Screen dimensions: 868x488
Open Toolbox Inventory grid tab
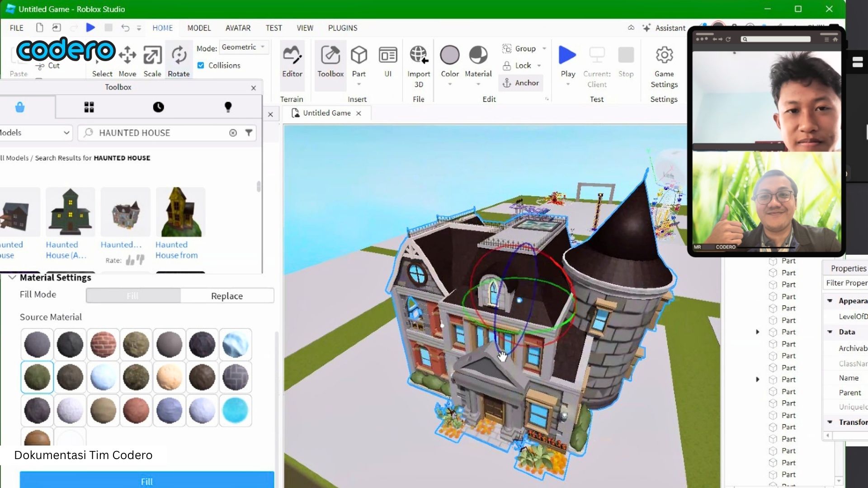point(89,107)
